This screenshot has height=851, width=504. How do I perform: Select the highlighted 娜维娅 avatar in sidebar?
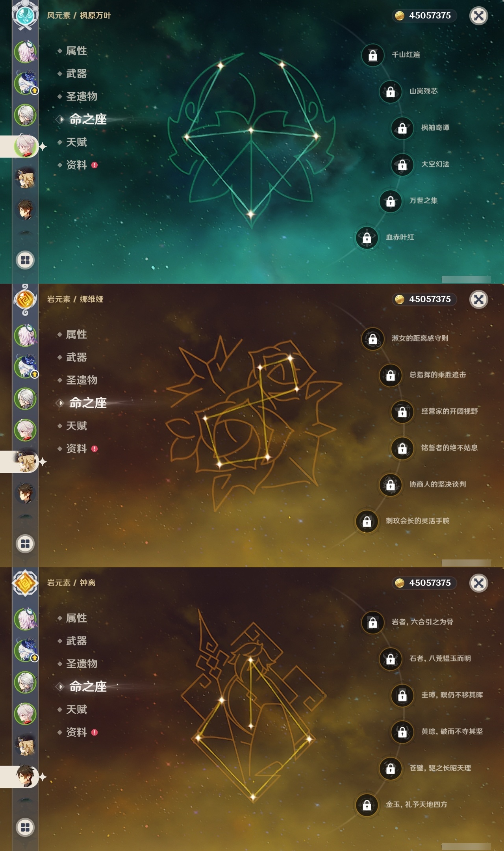[x=25, y=461]
